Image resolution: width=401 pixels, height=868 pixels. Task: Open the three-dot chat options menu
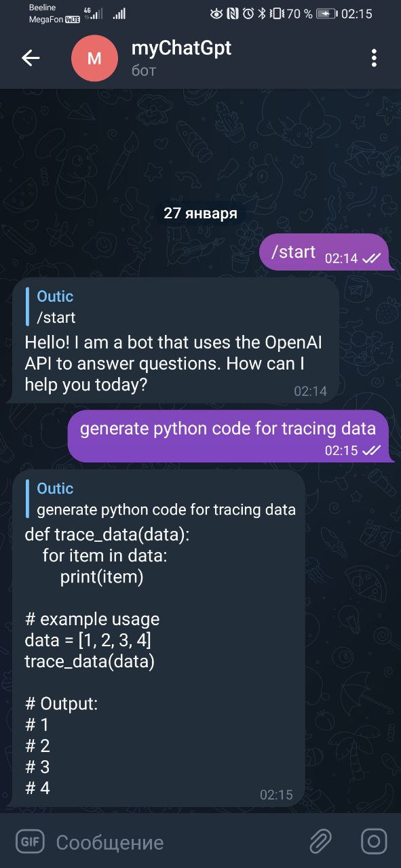373,58
